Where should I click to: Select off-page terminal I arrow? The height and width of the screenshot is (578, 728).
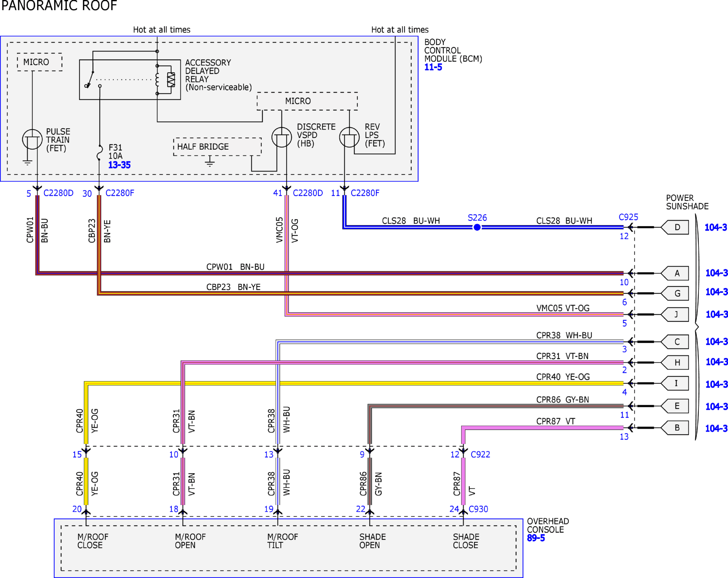pos(675,384)
